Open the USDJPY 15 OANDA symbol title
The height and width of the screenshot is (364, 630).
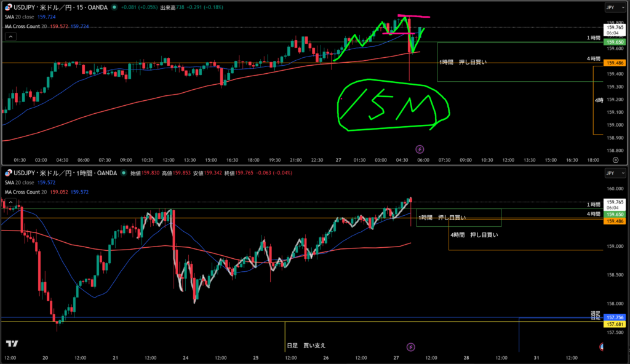(62, 7)
